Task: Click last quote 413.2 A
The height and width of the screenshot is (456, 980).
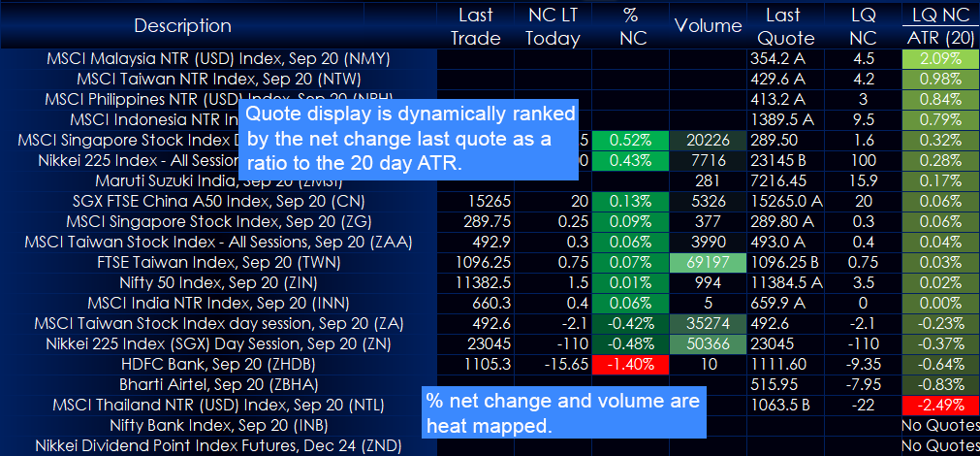Action: pyautogui.click(x=785, y=100)
